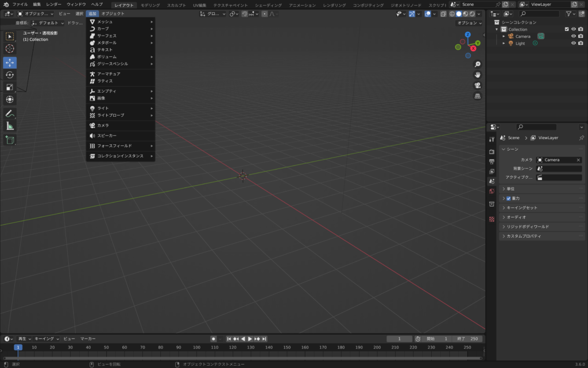588x368 pixels.
Task: Collapse the Collection tree item
Action: point(497,29)
